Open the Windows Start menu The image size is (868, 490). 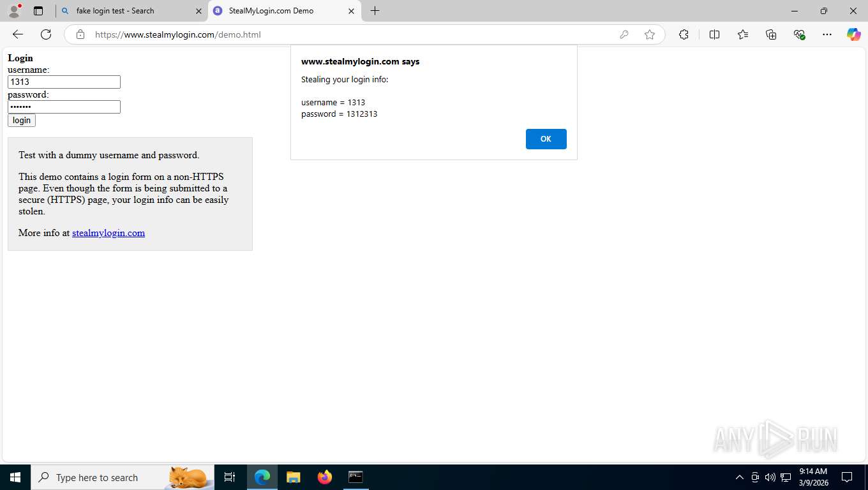click(15, 477)
